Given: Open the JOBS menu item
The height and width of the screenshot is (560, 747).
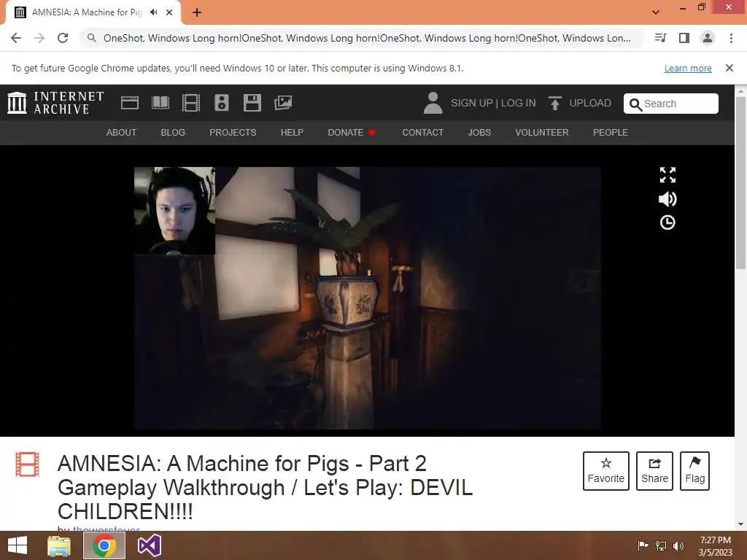Looking at the screenshot, I should [479, 133].
